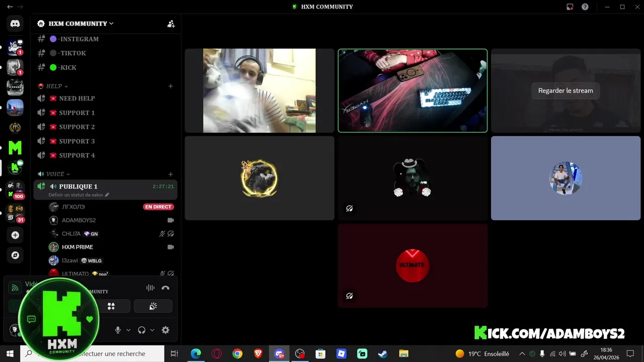The width and height of the screenshot is (644, 362).
Task: Show hidden system tray icons arrow
Action: click(522, 354)
